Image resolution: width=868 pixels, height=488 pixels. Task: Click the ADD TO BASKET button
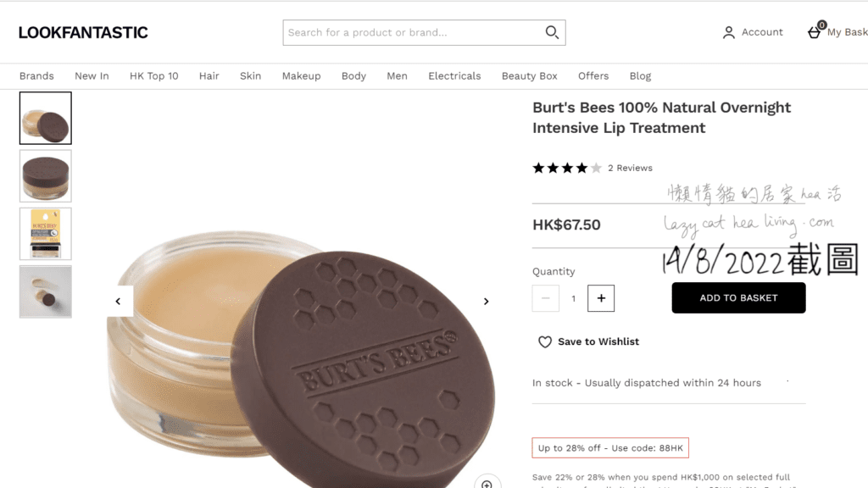pyautogui.click(x=738, y=298)
